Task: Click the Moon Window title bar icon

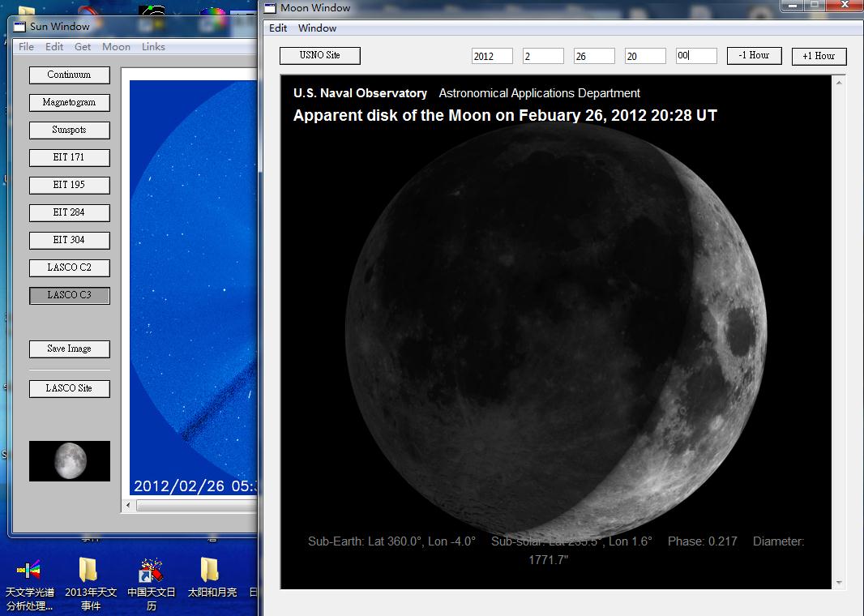Action: pos(270,8)
